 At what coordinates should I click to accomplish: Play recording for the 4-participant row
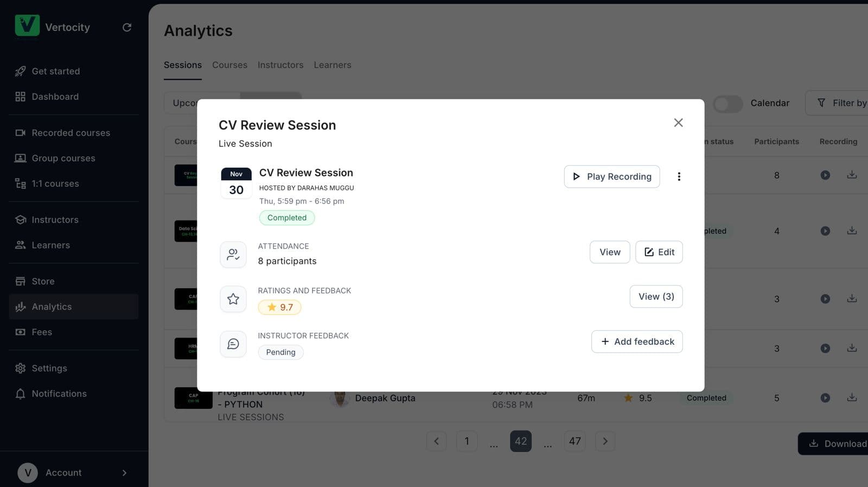825,231
